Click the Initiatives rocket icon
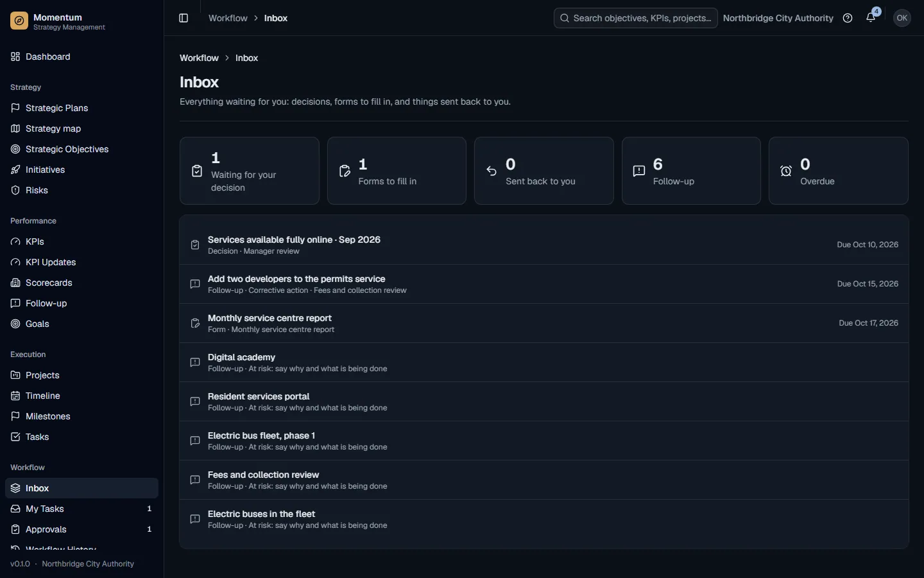The width and height of the screenshot is (924, 578). tap(15, 170)
